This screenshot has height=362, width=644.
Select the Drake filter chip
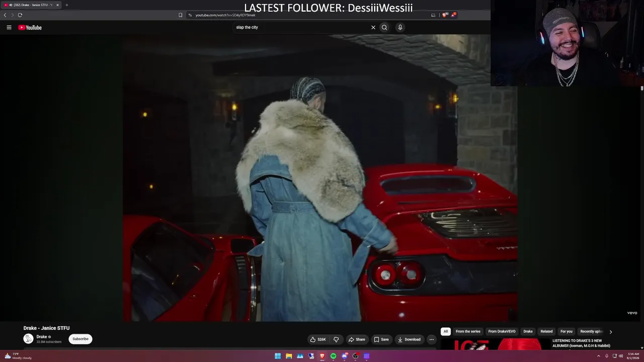[x=528, y=331]
